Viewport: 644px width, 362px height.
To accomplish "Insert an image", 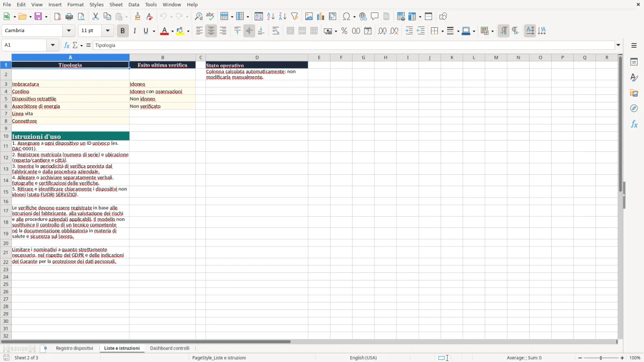I will click(x=309, y=17).
